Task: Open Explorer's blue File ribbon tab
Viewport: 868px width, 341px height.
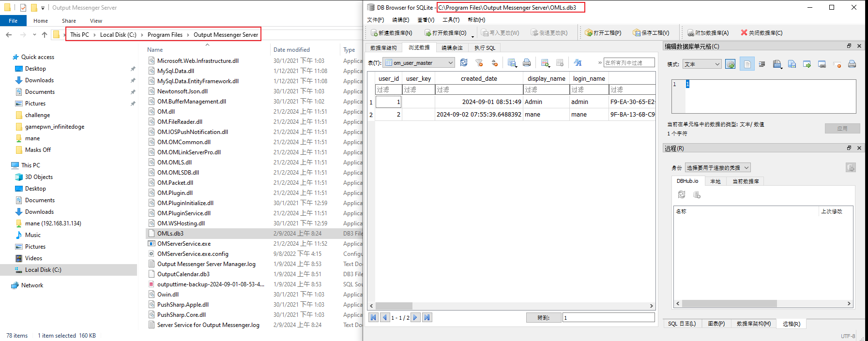Action: 13,21
